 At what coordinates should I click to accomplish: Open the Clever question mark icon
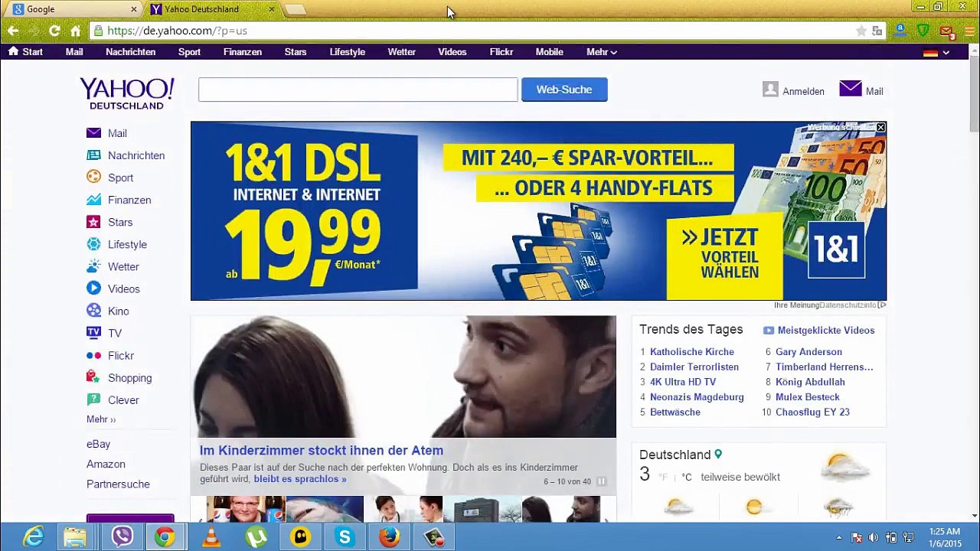(93, 399)
